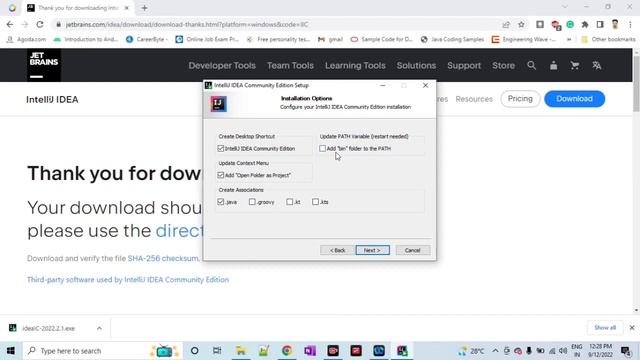
Task: Open Solutions menu
Action: pos(416,65)
